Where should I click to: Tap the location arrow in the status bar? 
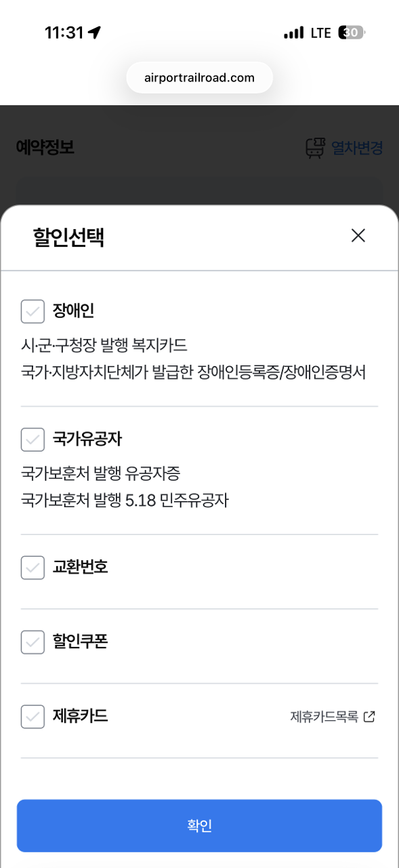click(x=94, y=33)
